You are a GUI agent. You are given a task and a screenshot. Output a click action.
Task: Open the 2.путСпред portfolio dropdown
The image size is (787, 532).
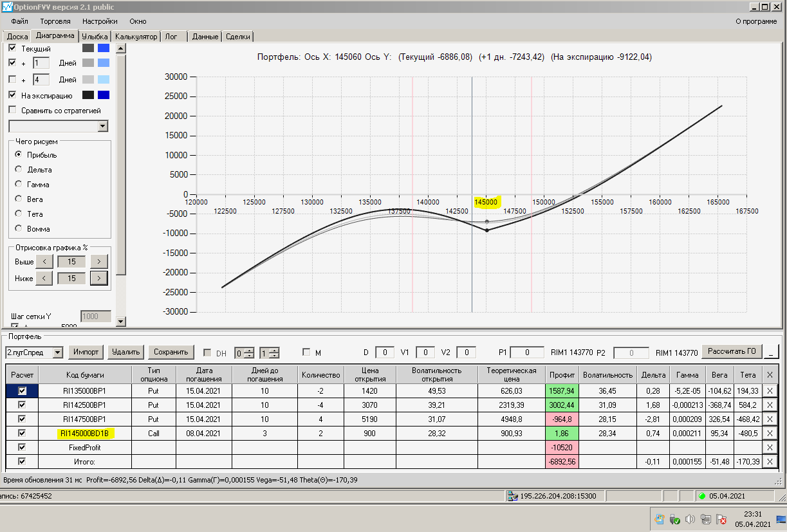58,353
